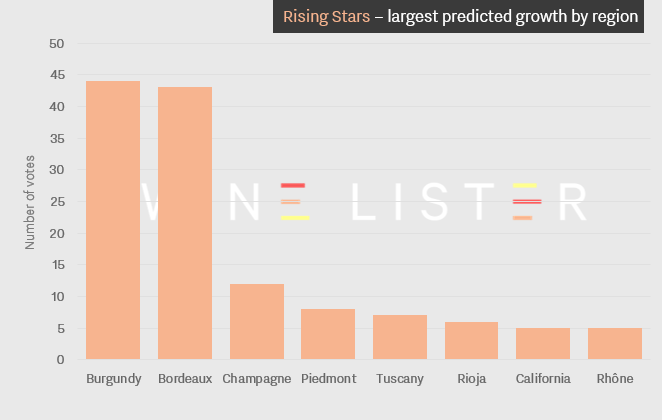Click the Rising Stars title text
The image size is (662, 420).
tap(326, 17)
